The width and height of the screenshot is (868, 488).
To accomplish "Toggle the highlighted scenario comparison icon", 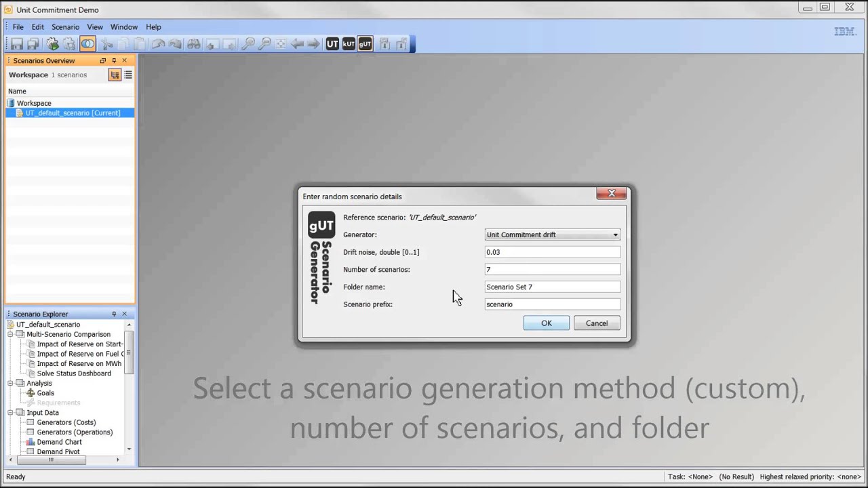I will coord(87,44).
